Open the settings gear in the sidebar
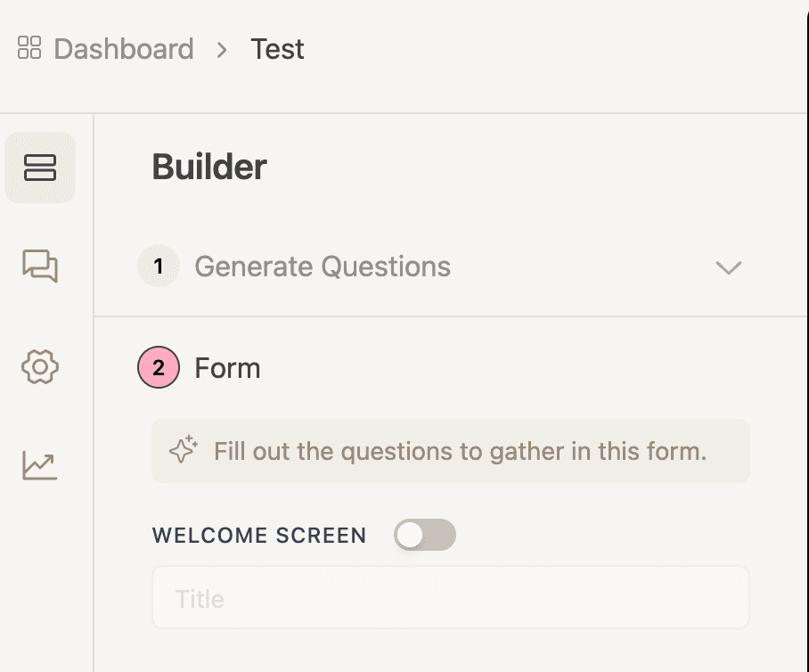Image resolution: width=809 pixels, height=672 pixels. point(40,366)
